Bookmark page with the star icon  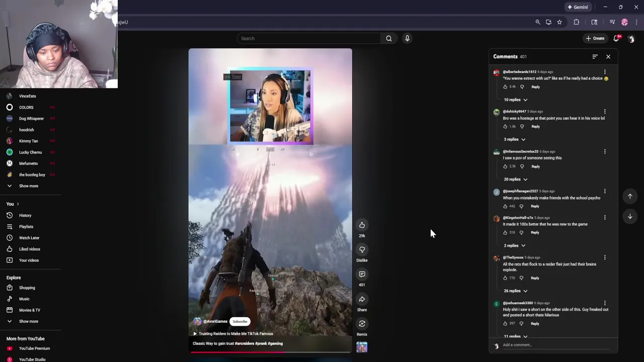pyautogui.click(x=559, y=22)
